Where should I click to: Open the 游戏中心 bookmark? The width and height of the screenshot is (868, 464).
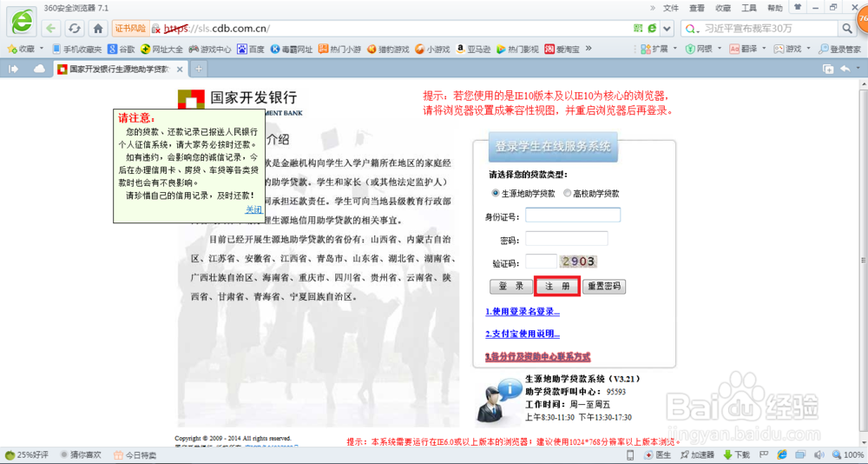210,49
